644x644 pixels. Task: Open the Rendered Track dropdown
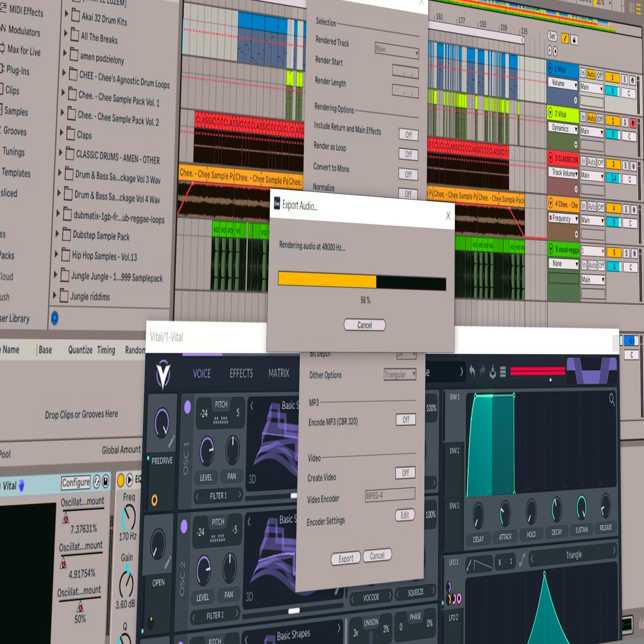[x=397, y=50]
